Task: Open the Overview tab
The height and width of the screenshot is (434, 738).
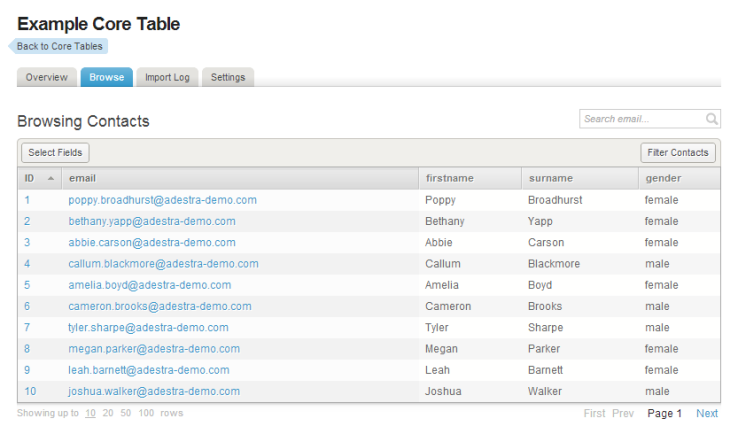Action: point(47,77)
